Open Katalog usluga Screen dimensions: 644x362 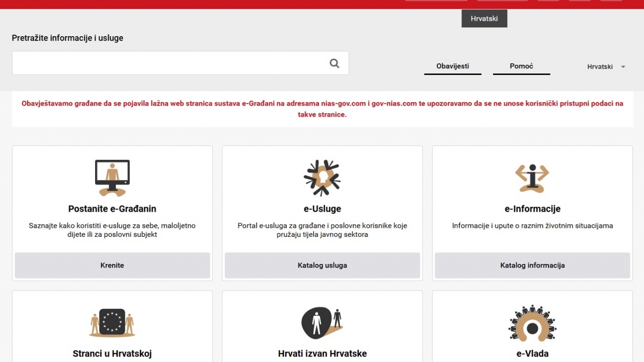click(323, 265)
